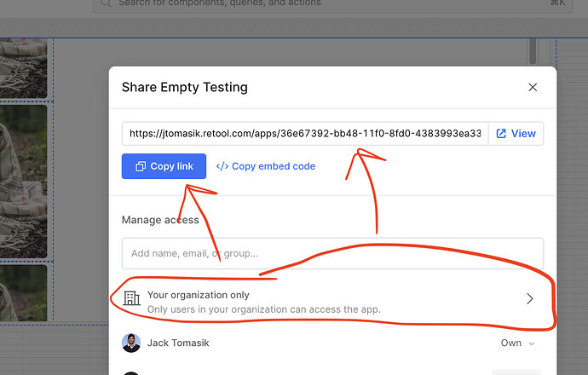Click the copy icon in Copy link button
Screen dimensions: 588x375
pyautogui.click(x=141, y=166)
